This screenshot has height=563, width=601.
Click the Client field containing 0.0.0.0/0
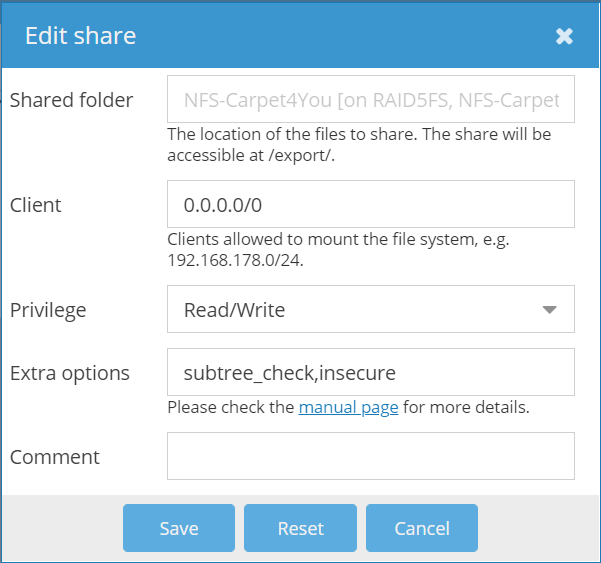pyautogui.click(x=370, y=205)
